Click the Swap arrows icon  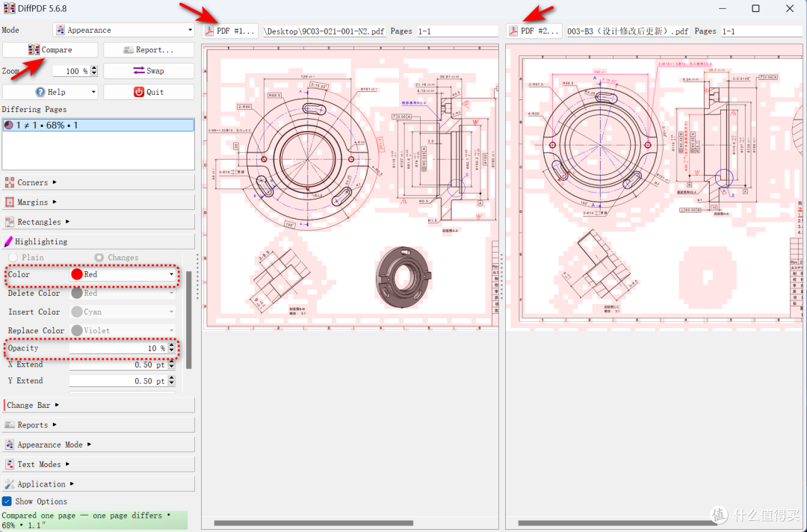(x=139, y=70)
